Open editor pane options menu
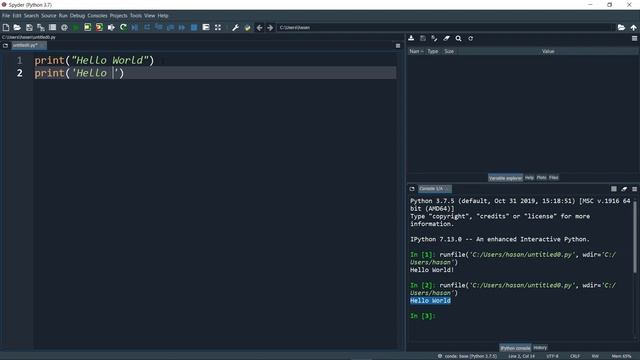 click(398, 46)
